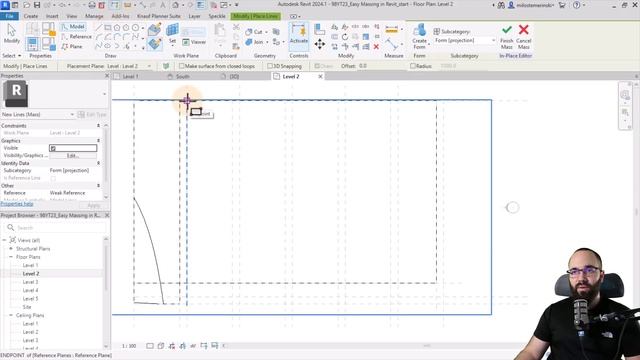This screenshot has width=640, height=360.
Task: Open the New Lines (Mass) type selector
Action: click(x=38, y=115)
